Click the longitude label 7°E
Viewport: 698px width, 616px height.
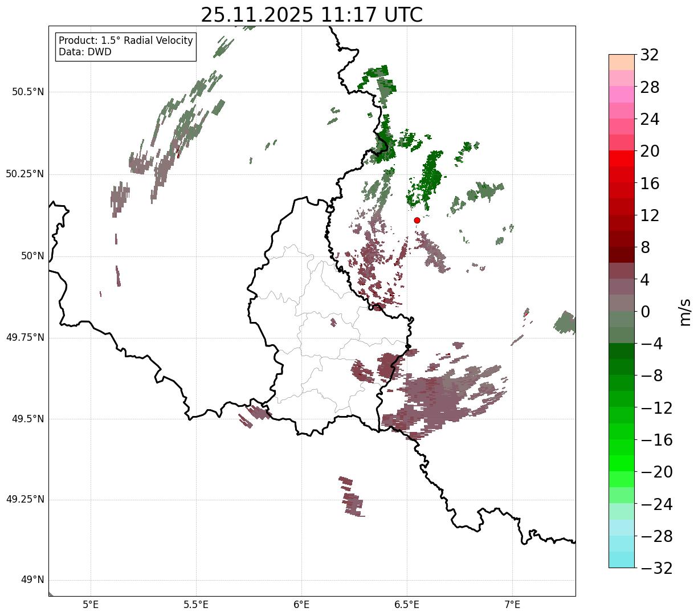click(512, 605)
